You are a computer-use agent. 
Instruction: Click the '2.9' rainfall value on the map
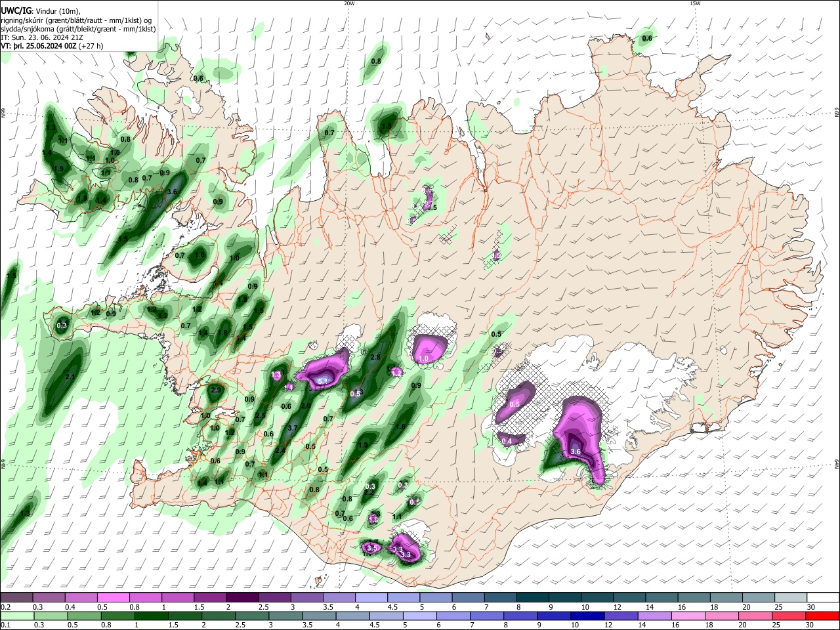click(215, 390)
